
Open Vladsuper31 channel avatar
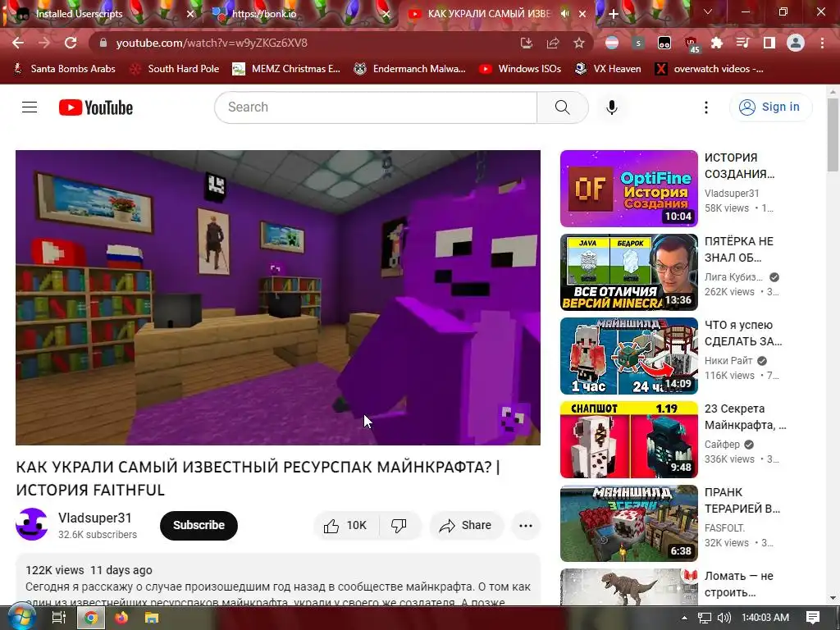[x=32, y=524]
